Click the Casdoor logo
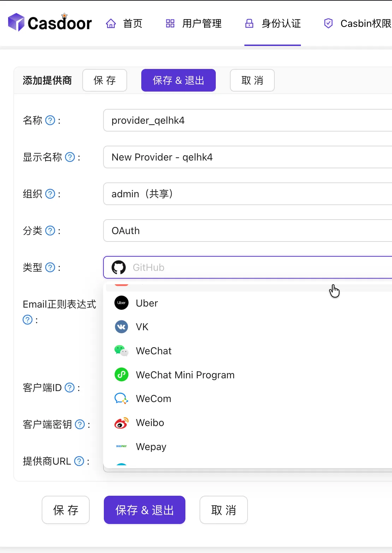The image size is (392, 553). (50, 23)
